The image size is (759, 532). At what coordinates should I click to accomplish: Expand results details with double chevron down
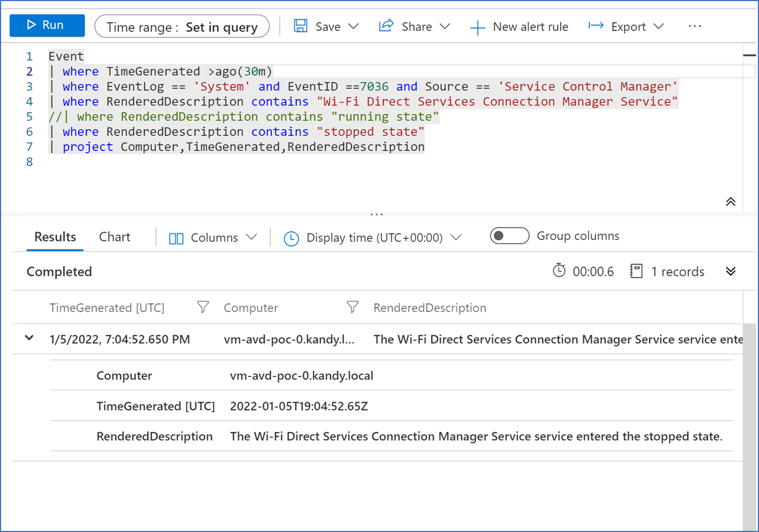tap(731, 271)
